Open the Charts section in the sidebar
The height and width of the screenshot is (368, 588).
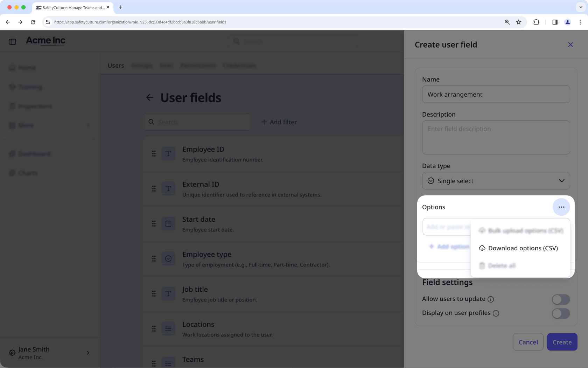click(x=28, y=173)
